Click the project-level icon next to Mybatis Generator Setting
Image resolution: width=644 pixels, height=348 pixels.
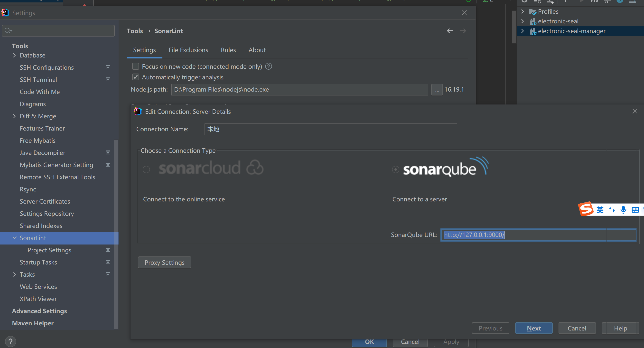click(x=108, y=165)
